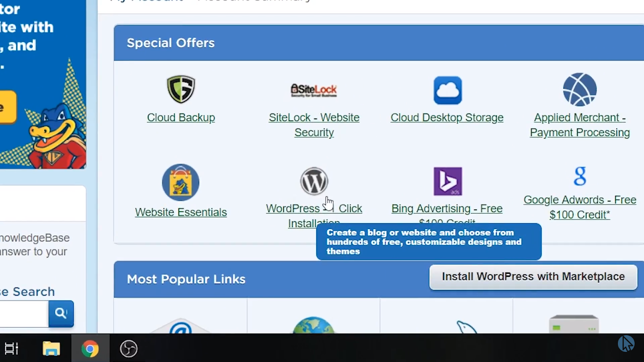Click the globe icon under Most Popular Links

click(x=314, y=325)
